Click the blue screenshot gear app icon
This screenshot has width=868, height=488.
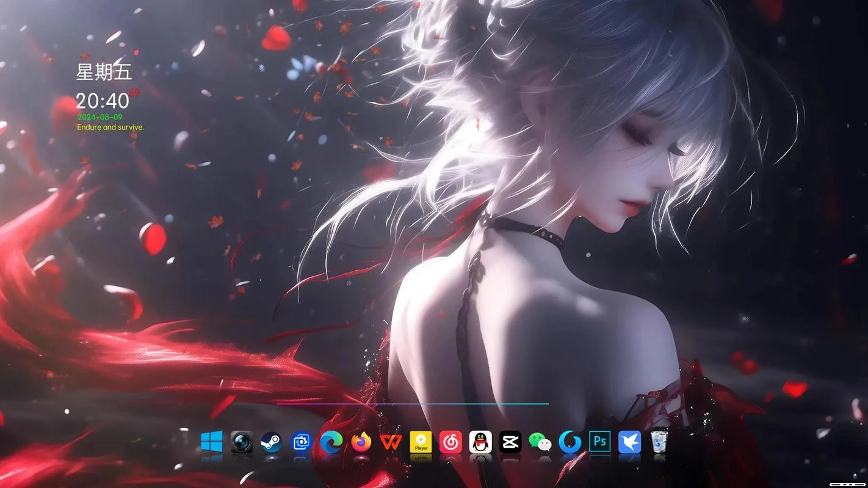302,442
